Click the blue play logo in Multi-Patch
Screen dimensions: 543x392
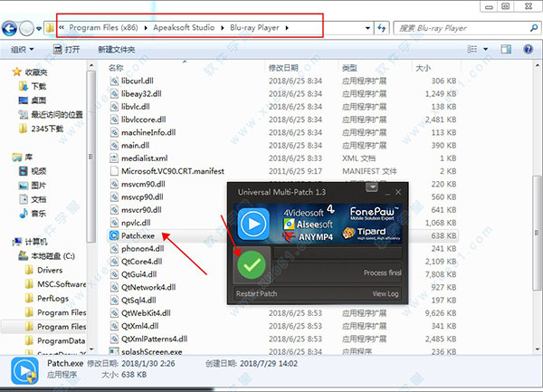point(253,224)
